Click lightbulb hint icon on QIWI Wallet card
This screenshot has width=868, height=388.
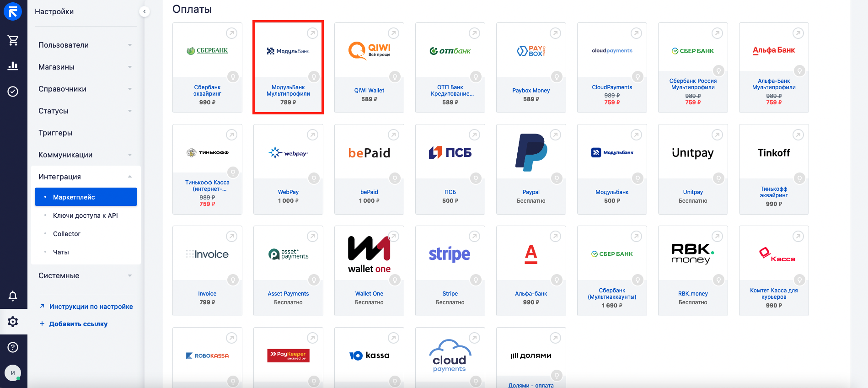coord(395,77)
